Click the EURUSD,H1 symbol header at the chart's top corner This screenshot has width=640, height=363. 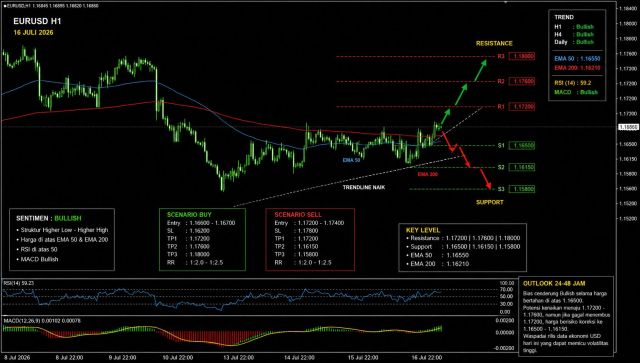tap(51, 6)
